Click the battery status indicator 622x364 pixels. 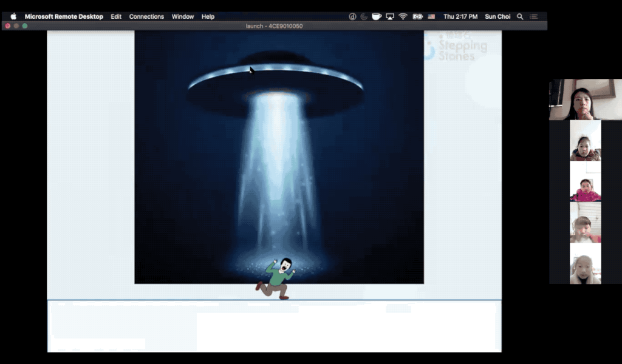[417, 16]
